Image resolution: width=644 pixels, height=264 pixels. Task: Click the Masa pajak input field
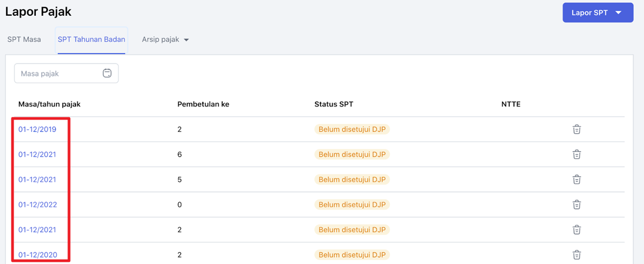coord(66,73)
